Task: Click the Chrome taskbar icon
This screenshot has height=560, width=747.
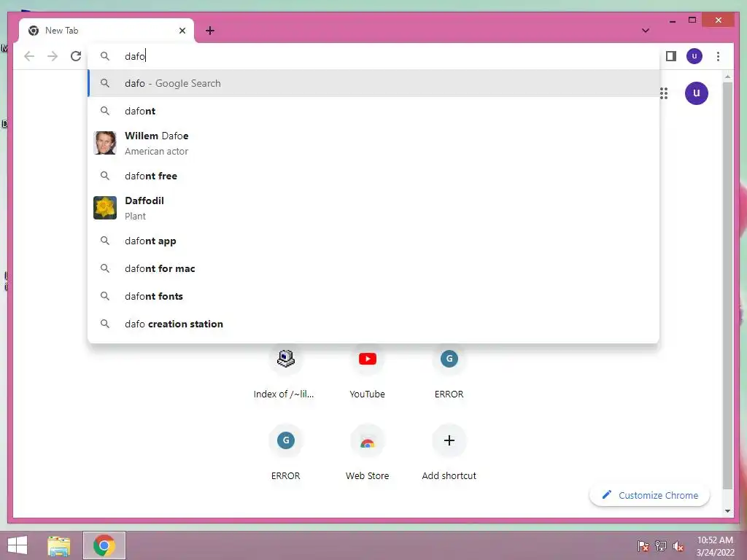Action: [x=104, y=545]
